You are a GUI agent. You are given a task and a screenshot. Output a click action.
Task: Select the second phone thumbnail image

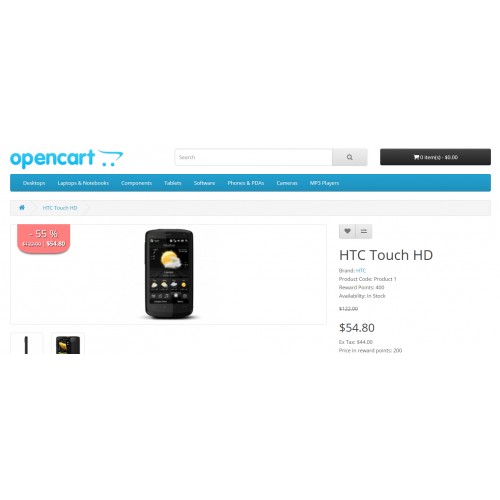coord(68,343)
